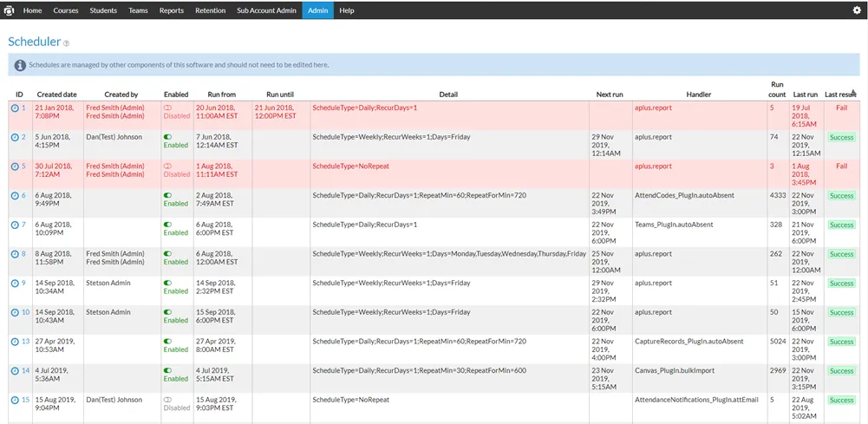The image size is (868, 424).
Task: Open schedule ID 2 link
Action: 23,137
